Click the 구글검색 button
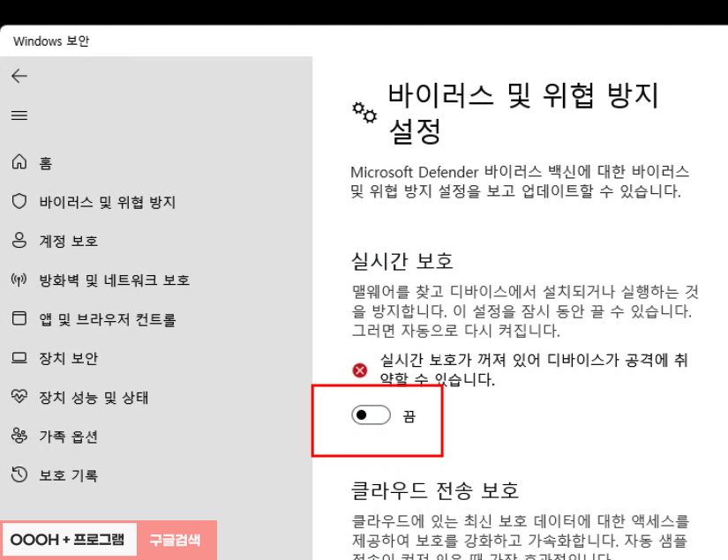The height and width of the screenshot is (560, 728). pos(176,540)
